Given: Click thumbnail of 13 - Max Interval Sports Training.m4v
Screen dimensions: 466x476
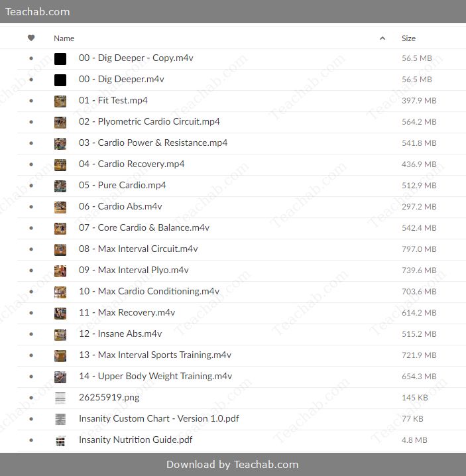Looking at the screenshot, I should point(60,356).
